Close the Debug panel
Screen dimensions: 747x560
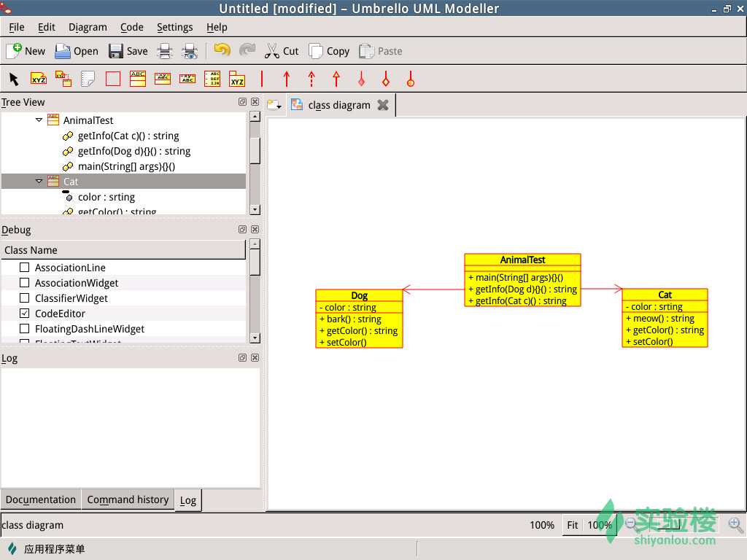pos(255,230)
